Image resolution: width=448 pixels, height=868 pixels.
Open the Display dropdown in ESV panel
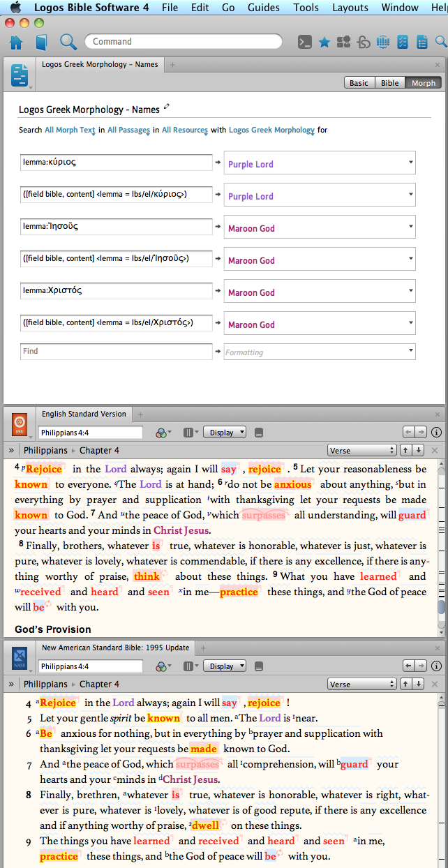pyautogui.click(x=225, y=433)
